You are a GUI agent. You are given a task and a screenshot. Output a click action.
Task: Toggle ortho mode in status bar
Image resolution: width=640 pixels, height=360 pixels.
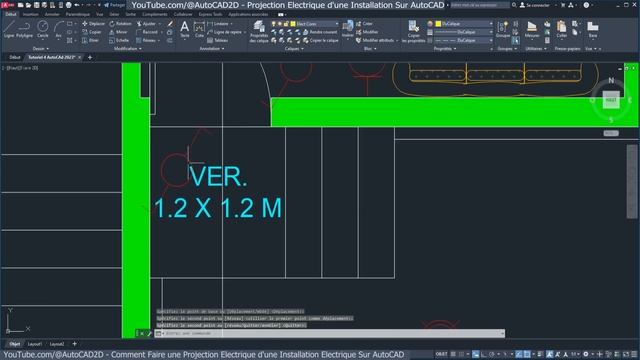(x=483, y=354)
